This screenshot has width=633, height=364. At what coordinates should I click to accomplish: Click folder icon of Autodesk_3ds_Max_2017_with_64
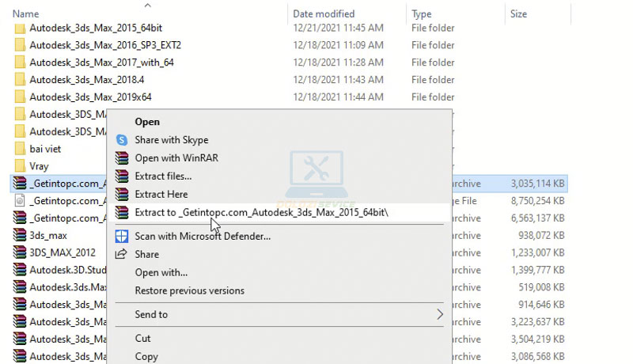coord(19,63)
